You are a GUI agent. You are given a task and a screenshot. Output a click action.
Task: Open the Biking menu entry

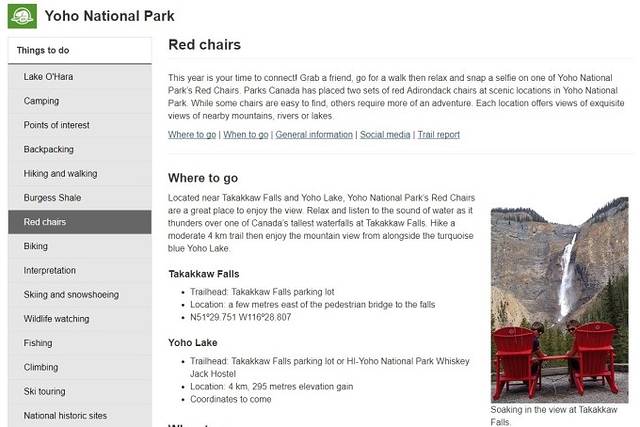coord(35,246)
